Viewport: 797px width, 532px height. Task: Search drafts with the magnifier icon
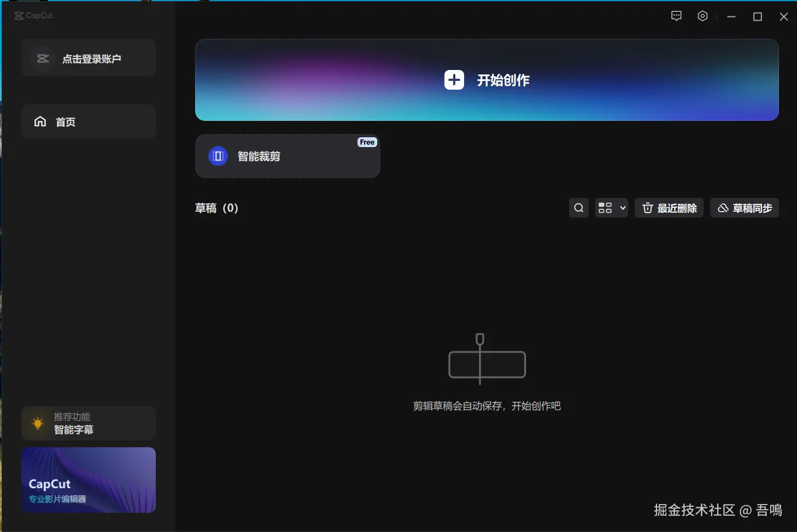click(x=579, y=208)
